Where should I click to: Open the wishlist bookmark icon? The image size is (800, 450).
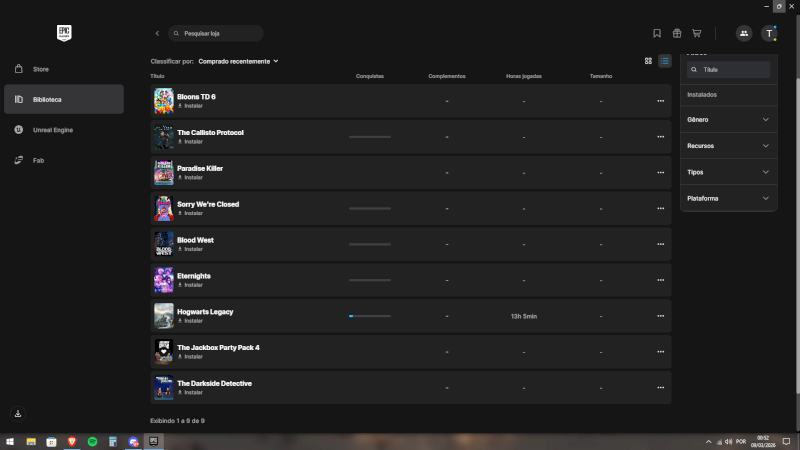click(x=657, y=33)
